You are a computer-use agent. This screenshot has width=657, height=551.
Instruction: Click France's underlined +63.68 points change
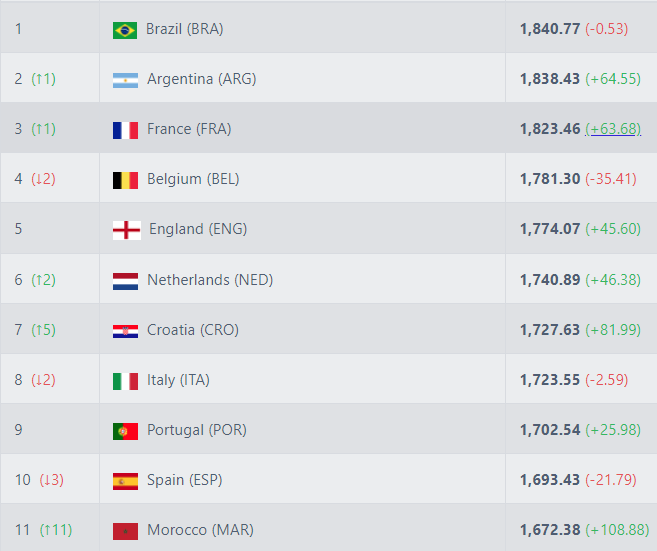tap(613, 129)
